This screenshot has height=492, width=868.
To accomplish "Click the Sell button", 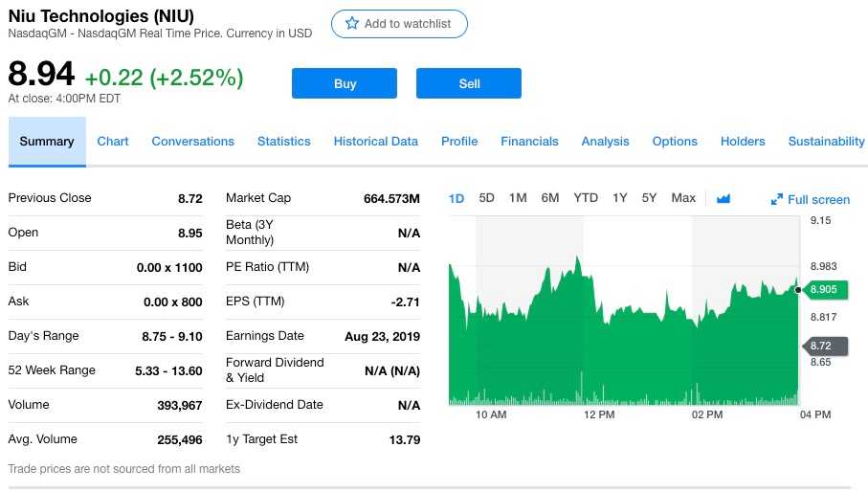I will (469, 83).
